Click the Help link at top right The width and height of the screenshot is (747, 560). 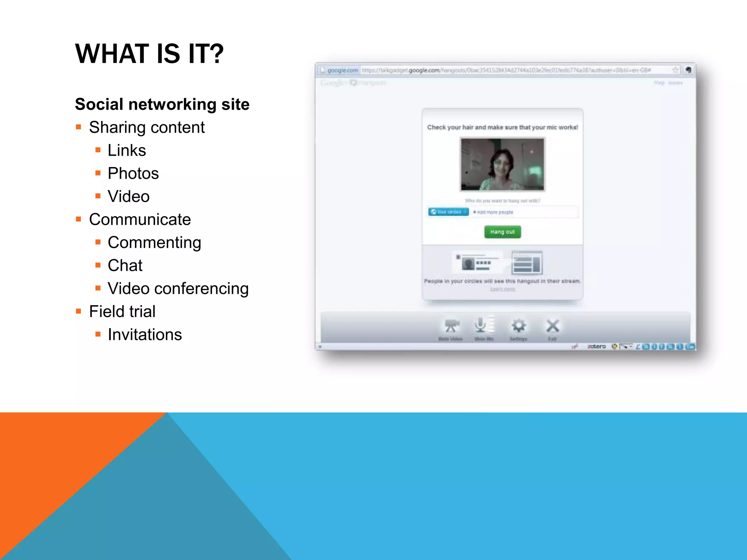[659, 83]
